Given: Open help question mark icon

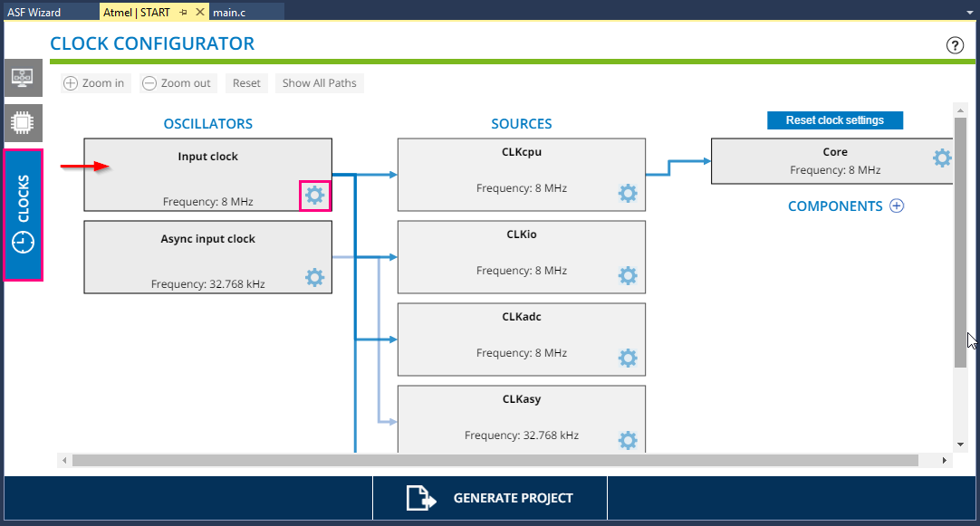Looking at the screenshot, I should pyautogui.click(x=955, y=45).
